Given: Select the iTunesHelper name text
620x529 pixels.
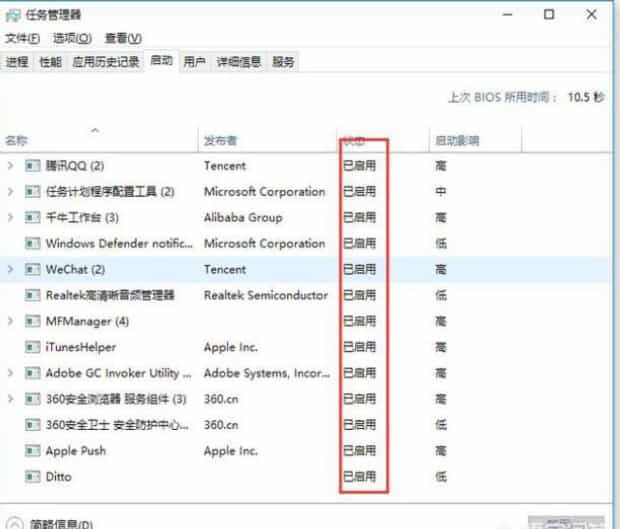Looking at the screenshot, I should [81, 347].
